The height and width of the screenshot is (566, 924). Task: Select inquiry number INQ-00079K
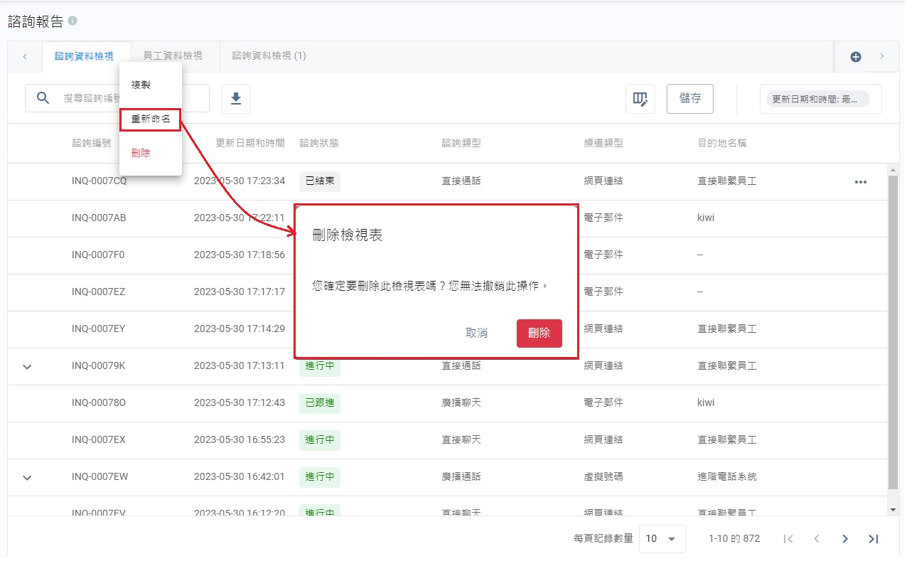pos(98,365)
